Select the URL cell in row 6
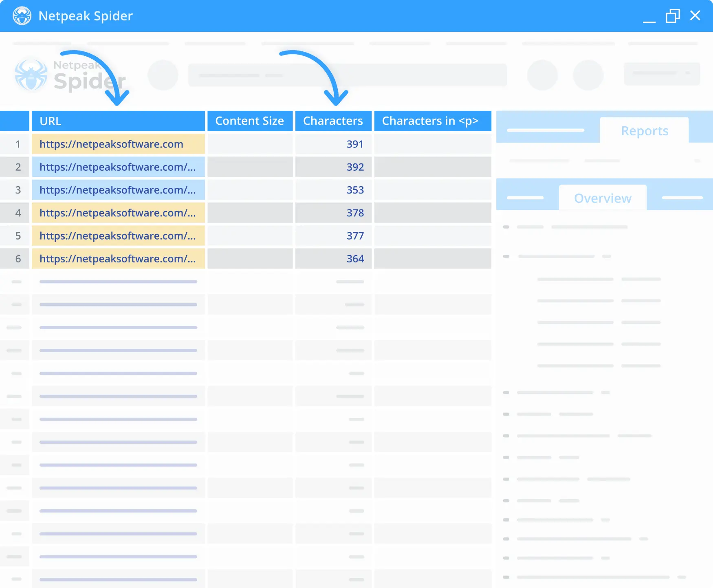The image size is (713, 588). (118, 259)
